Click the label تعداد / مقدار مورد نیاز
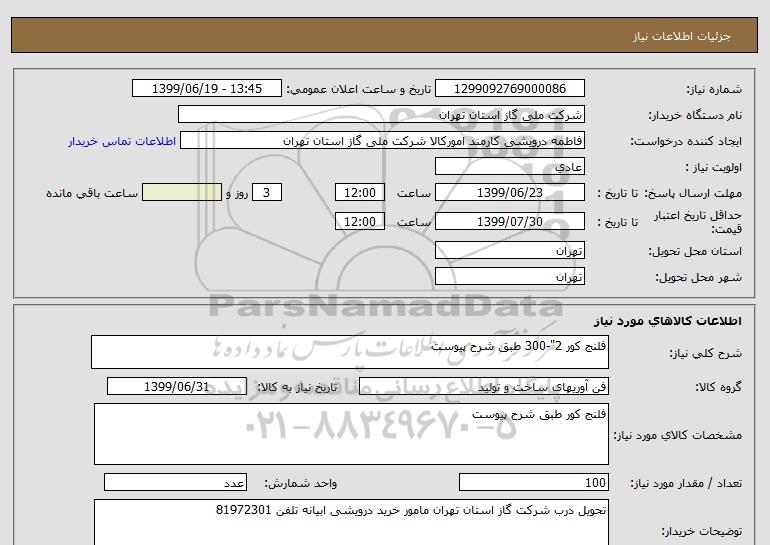Viewport: 770px width, 545px height. 686,483
